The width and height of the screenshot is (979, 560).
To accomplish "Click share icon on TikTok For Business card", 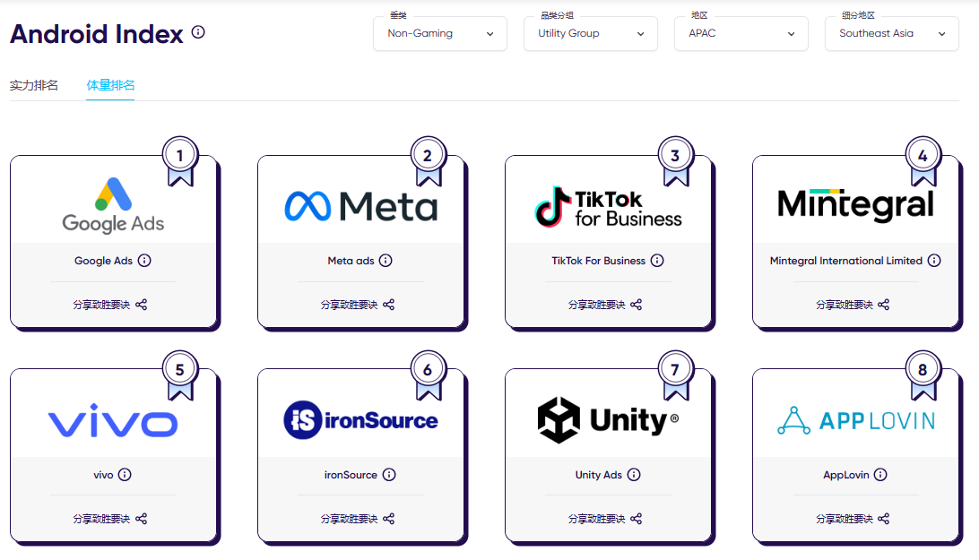I will pyautogui.click(x=637, y=305).
